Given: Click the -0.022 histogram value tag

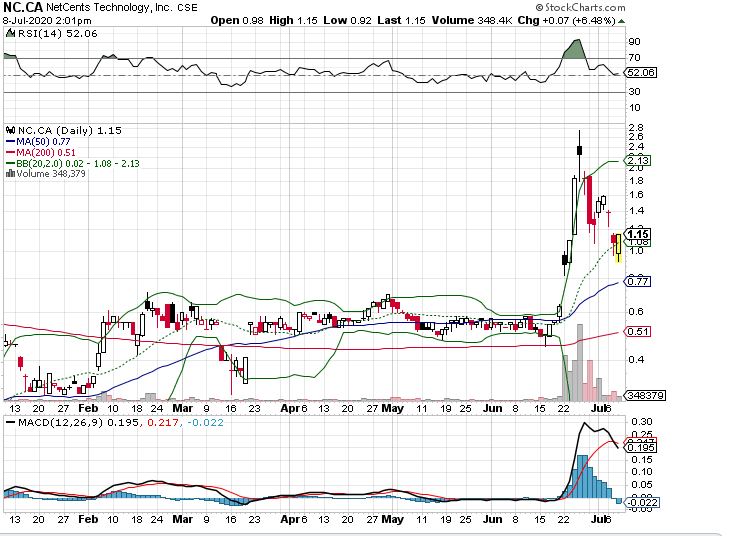Looking at the screenshot, I should pyautogui.click(x=642, y=502).
